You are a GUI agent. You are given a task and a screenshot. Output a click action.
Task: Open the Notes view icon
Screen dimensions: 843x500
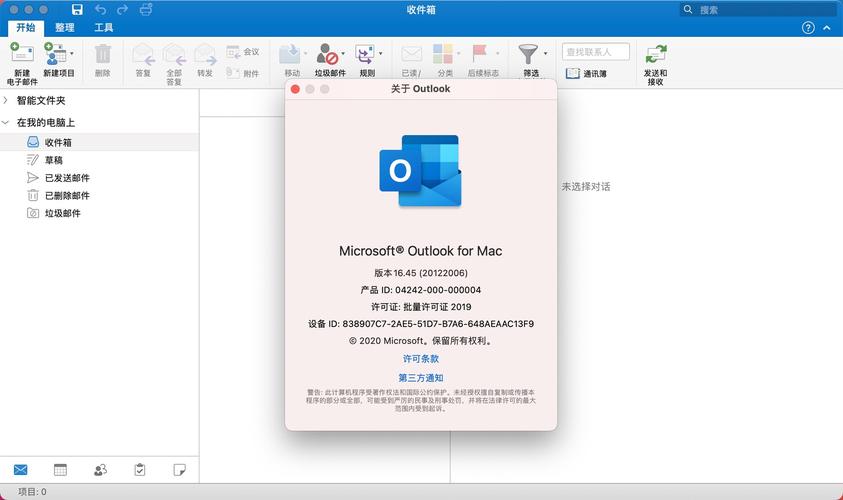(180, 469)
